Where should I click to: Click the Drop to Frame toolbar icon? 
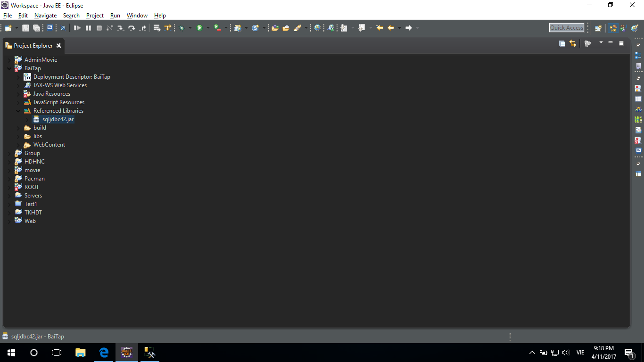(157, 28)
